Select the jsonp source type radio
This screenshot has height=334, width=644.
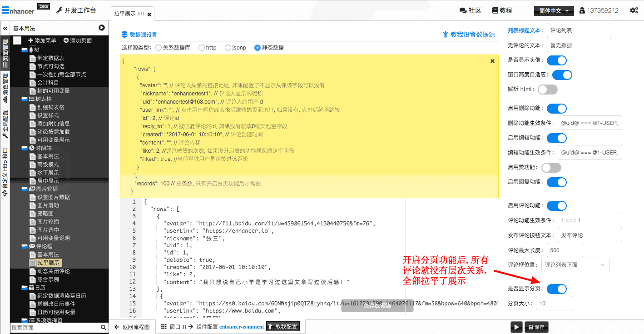(x=228, y=47)
